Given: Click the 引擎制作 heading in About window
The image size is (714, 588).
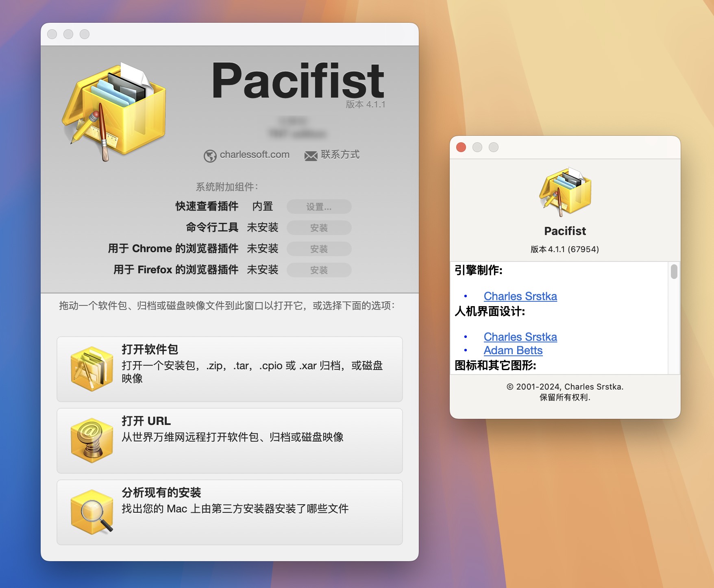Looking at the screenshot, I should (x=479, y=270).
